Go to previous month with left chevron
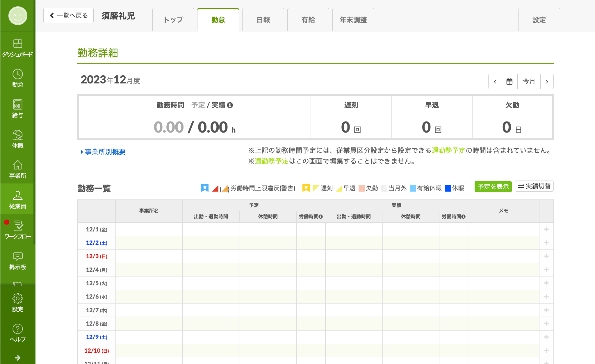This screenshot has height=364, width=595. point(495,81)
